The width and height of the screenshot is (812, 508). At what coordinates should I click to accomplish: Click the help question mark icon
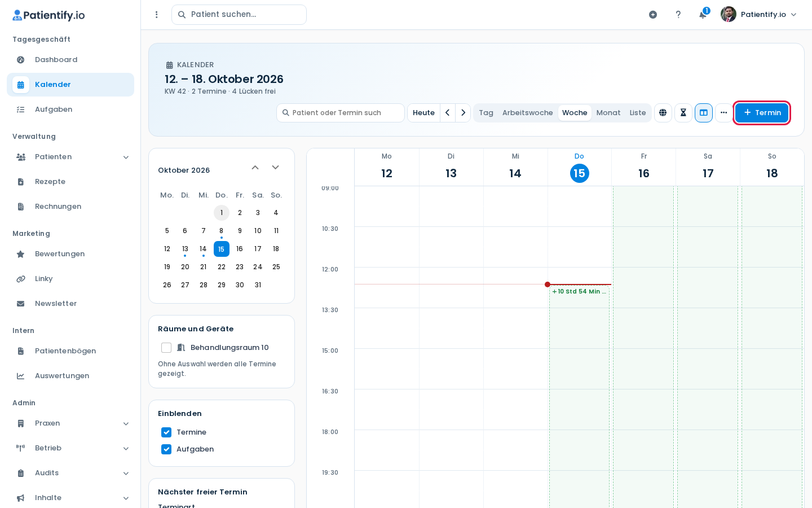tap(678, 15)
